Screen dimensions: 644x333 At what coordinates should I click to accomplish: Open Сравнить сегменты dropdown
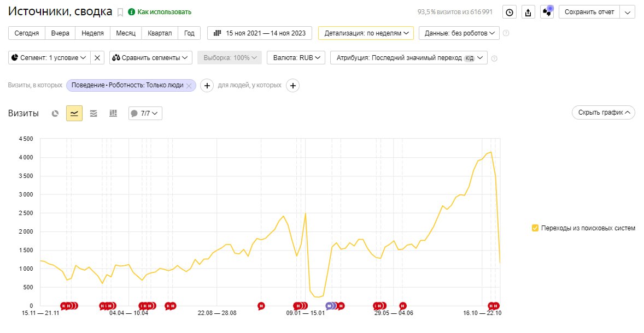tap(151, 58)
